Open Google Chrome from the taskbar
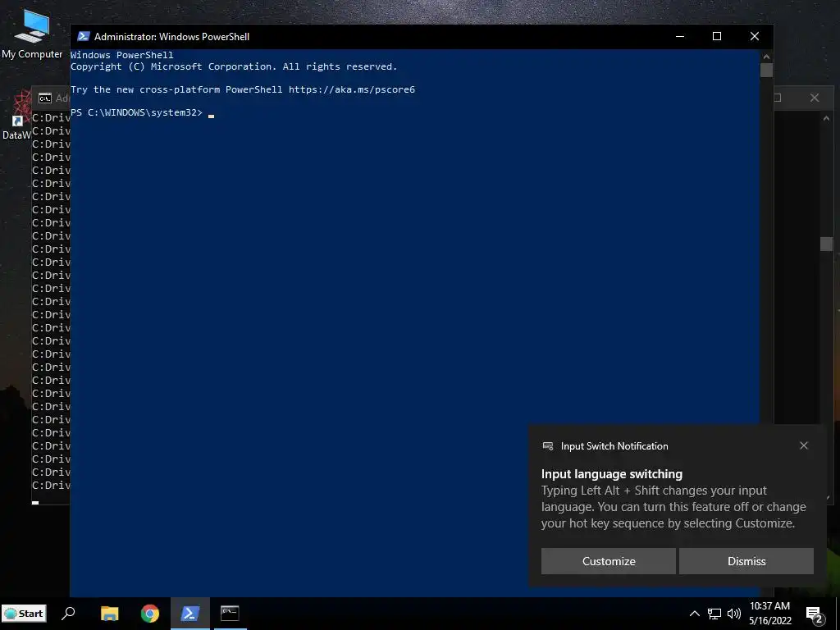The image size is (840, 630). coord(150,614)
